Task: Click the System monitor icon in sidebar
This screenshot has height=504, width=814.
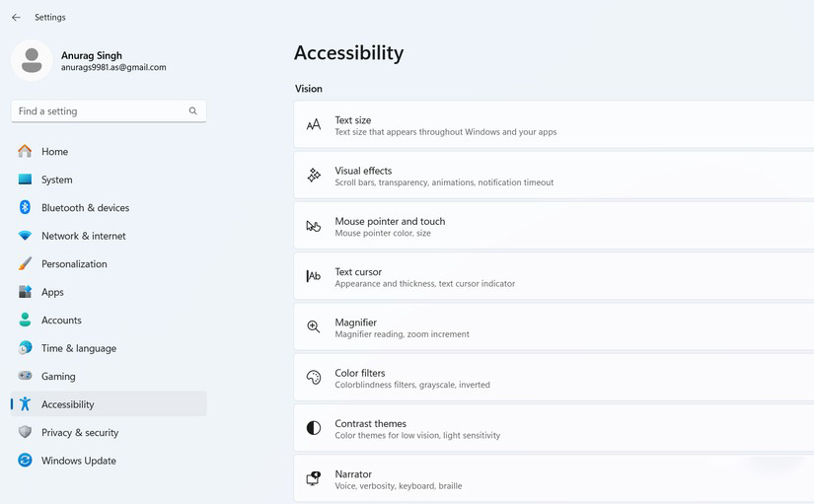Action: pos(25,180)
